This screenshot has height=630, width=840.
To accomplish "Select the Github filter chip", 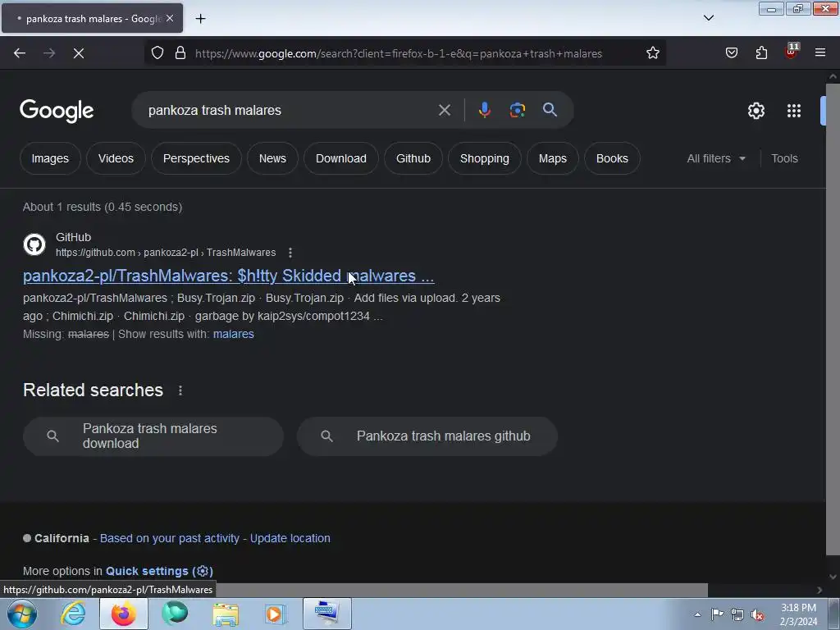I will [413, 158].
